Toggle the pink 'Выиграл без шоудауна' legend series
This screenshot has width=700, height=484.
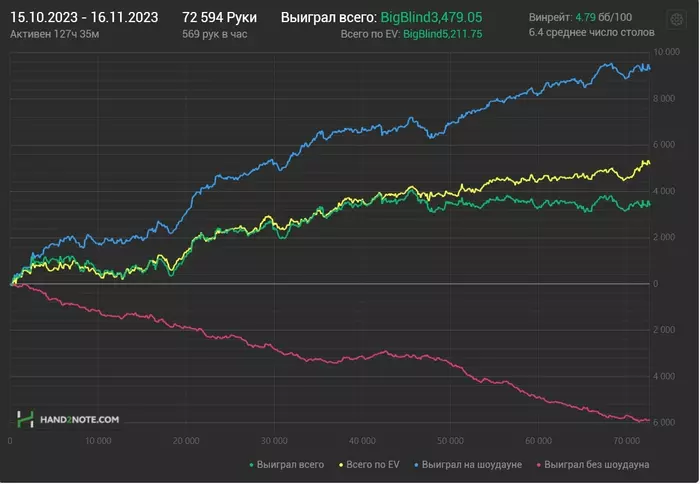[x=593, y=465]
